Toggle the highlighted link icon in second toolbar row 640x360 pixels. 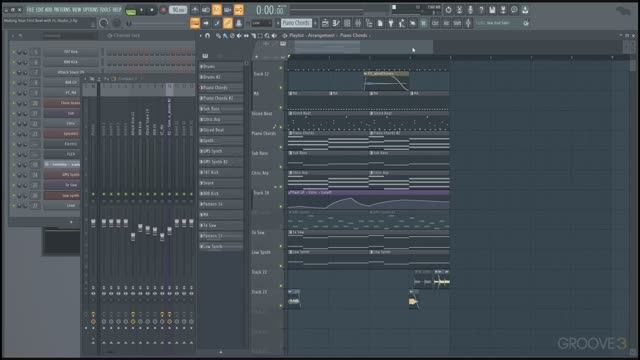pyautogui.click(x=228, y=23)
